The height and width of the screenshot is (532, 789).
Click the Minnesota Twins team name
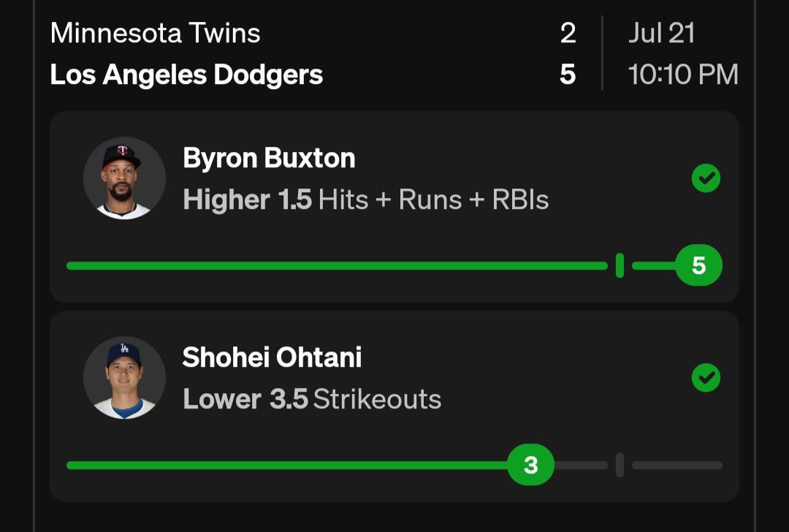tap(155, 33)
